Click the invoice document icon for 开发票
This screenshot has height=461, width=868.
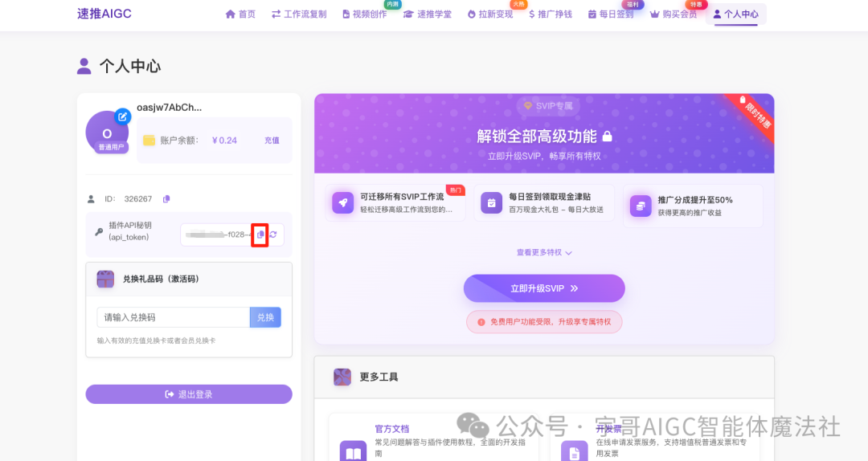pyautogui.click(x=574, y=453)
